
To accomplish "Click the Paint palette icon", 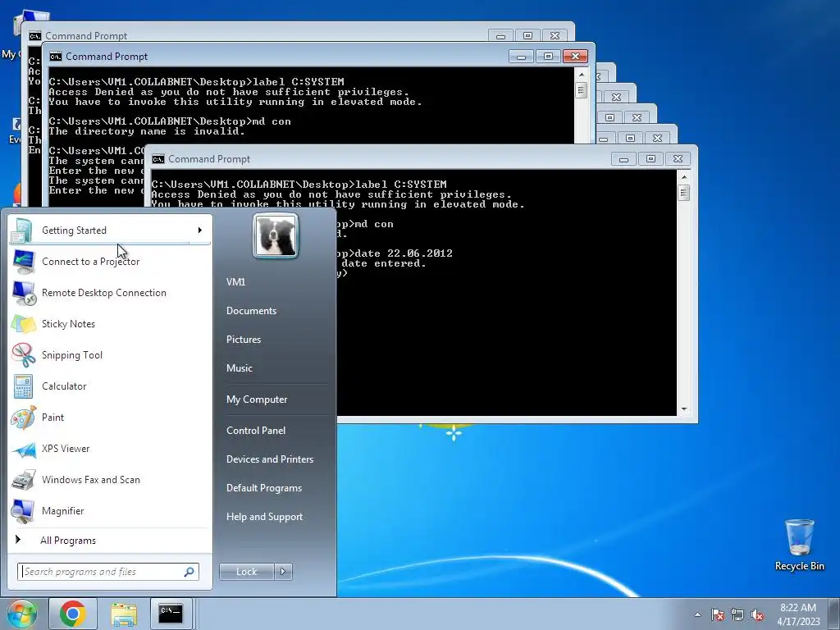I will [x=24, y=418].
